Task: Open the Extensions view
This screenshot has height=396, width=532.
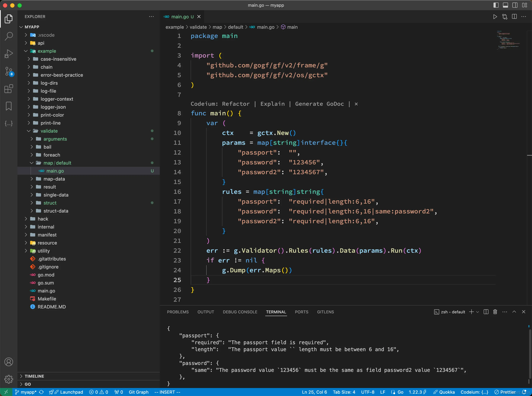Action: 9,89
